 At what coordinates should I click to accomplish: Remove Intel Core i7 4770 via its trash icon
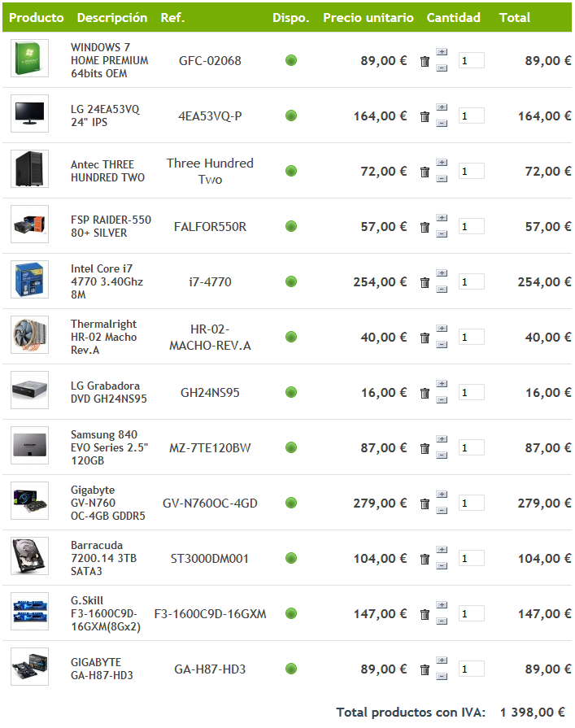[425, 282]
